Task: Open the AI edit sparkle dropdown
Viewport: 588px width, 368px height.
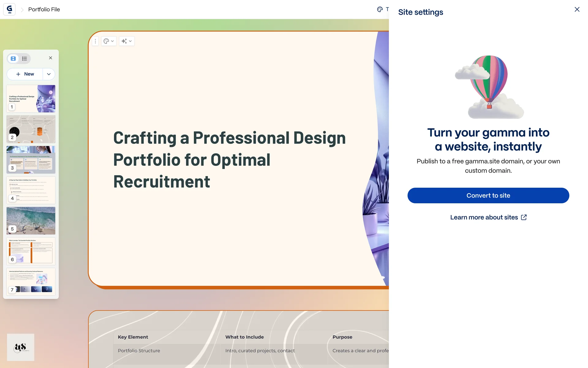Action: (126, 41)
